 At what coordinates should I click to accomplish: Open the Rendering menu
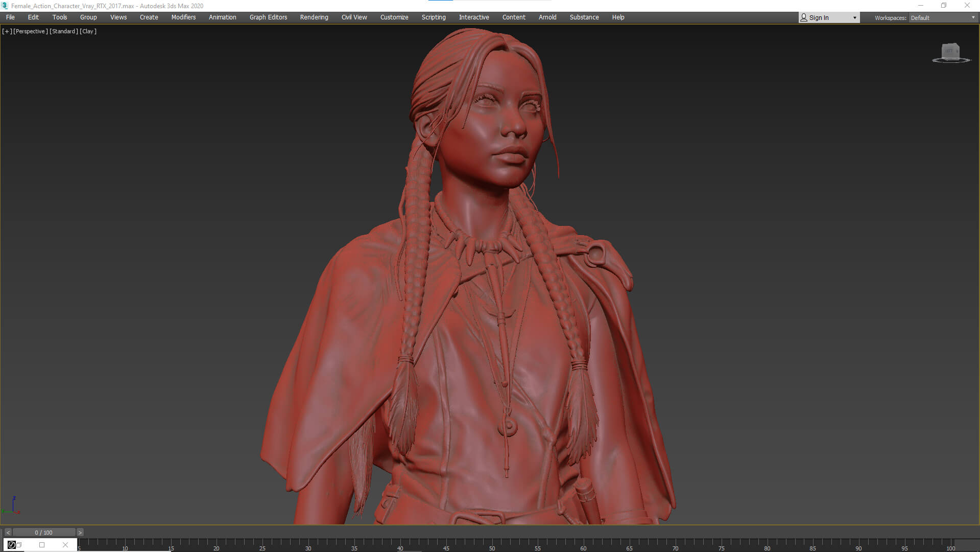314,17
